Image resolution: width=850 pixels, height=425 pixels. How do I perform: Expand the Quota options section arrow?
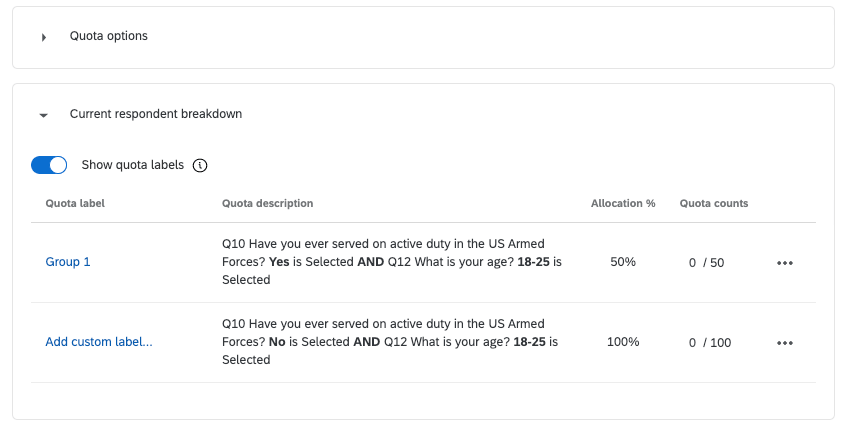(44, 37)
